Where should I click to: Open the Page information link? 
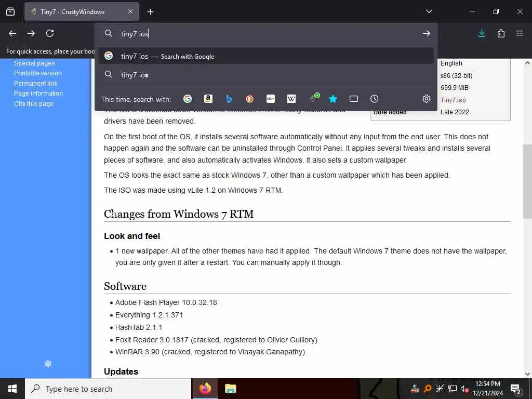(x=38, y=94)
